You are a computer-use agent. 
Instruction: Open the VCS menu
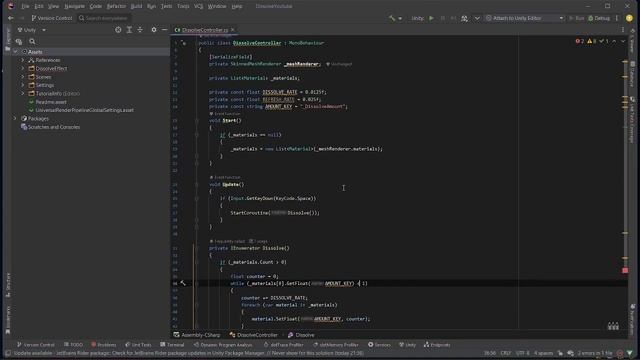tap(198, 6)
